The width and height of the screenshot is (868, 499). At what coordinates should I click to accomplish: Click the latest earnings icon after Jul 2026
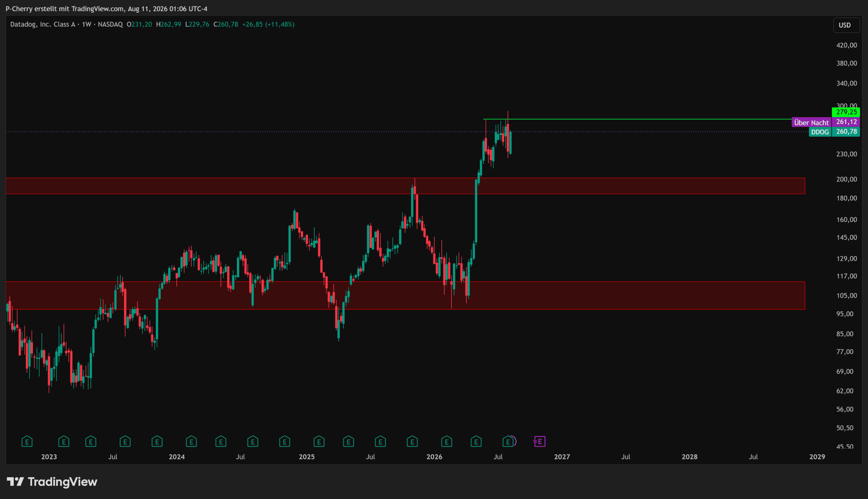point(508,441)
